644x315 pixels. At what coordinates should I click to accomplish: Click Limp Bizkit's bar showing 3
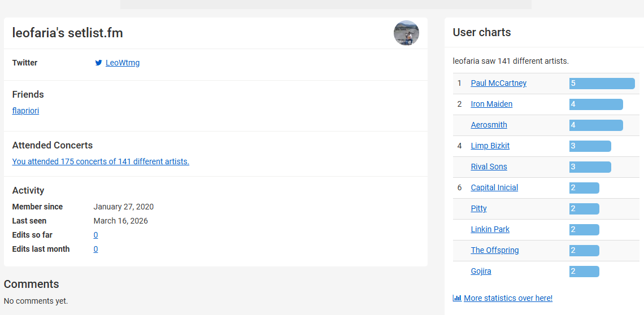point(590,146)
